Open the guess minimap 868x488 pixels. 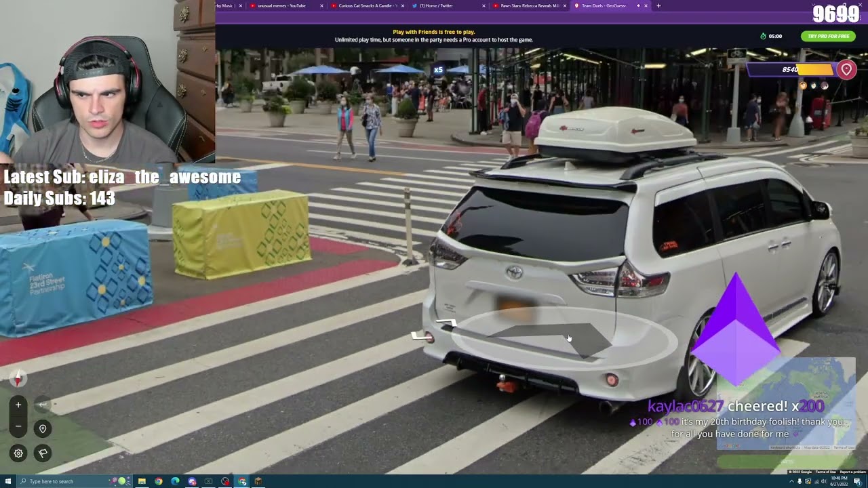[x=786, y=404]
